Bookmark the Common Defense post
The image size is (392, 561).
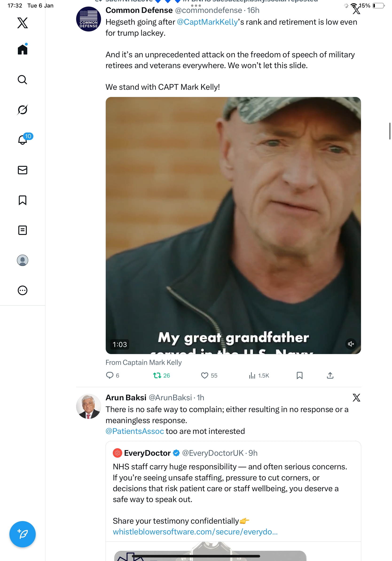(299, 375)
